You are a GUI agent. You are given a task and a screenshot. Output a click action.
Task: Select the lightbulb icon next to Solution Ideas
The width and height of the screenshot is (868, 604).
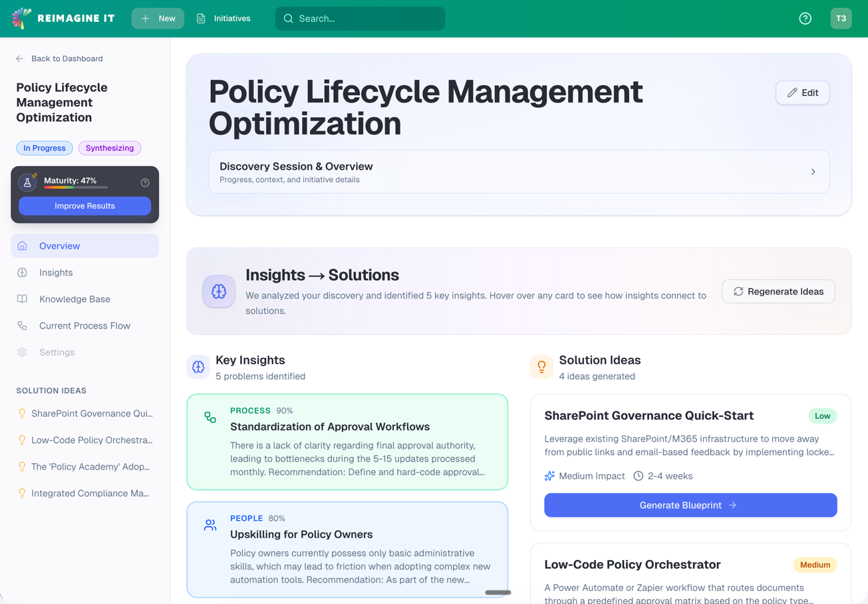541,367
